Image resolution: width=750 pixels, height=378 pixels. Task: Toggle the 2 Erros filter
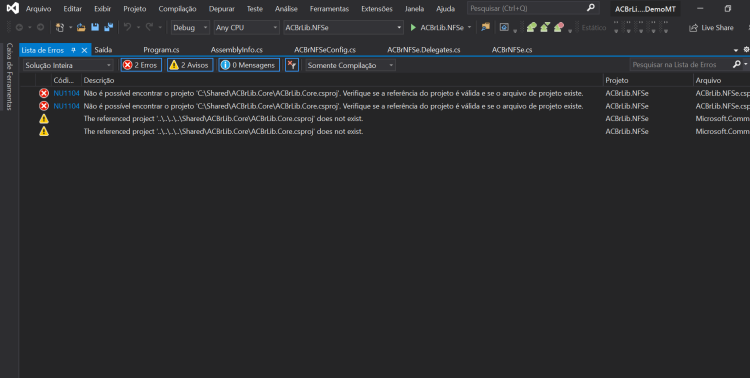[141, 65]
